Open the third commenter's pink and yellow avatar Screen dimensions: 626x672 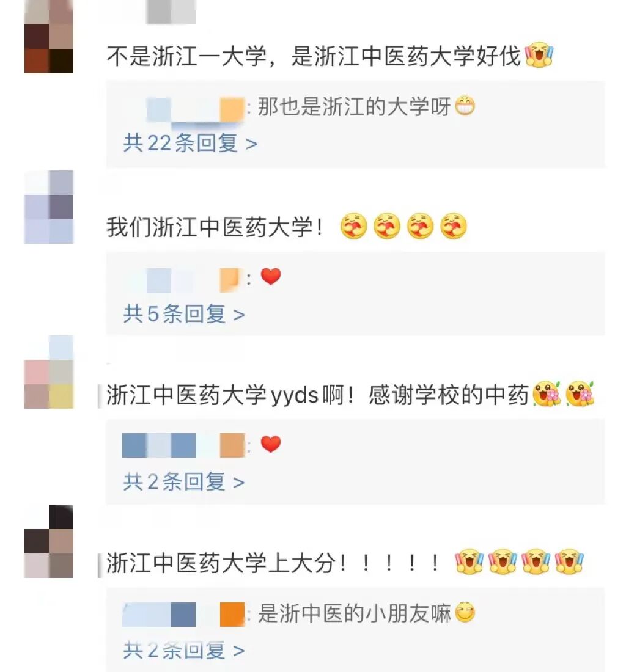(x=49, y=372)
